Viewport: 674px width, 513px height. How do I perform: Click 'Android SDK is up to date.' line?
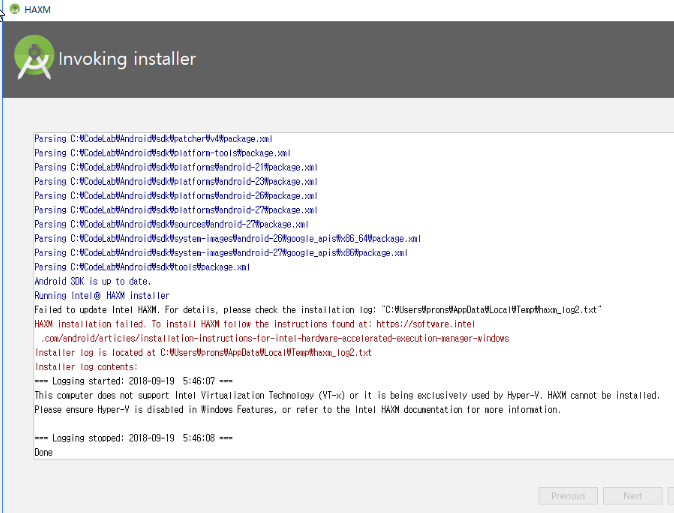93,281
